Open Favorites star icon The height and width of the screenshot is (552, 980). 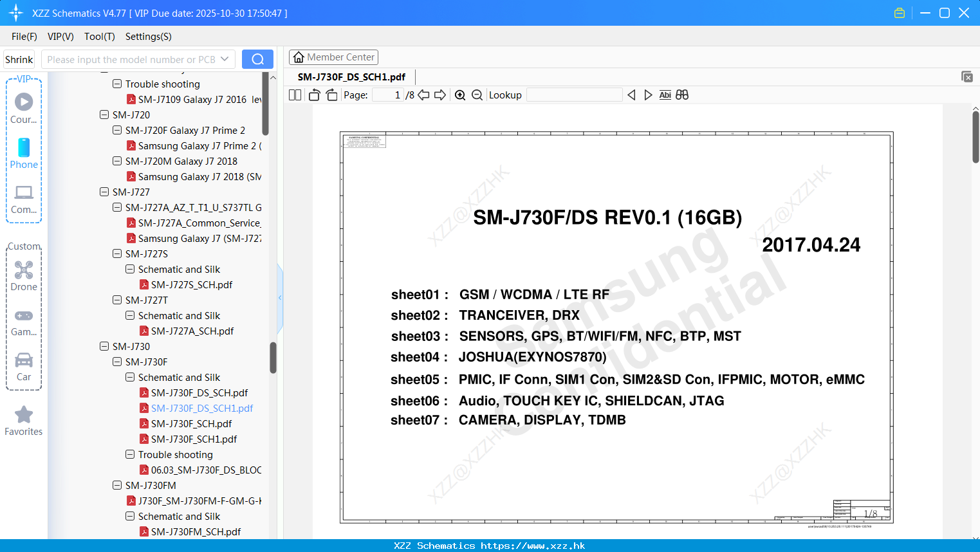point(24,421)
